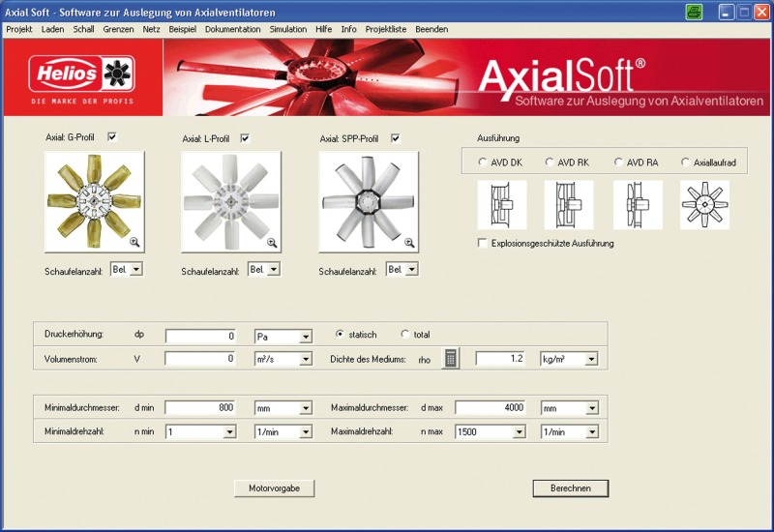Click the d max field showing 4000
Image resolution: width=774 pixels, height=532 pixels.
(x=491, y=407)
